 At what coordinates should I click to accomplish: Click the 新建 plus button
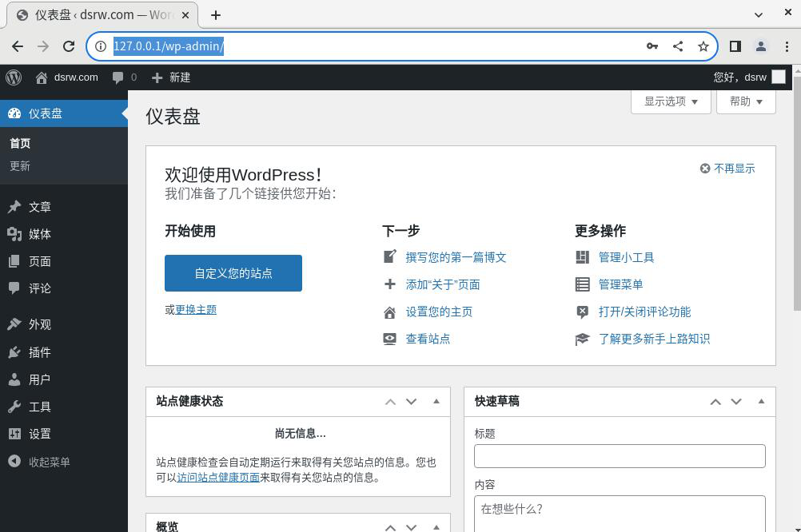[171, 77]
